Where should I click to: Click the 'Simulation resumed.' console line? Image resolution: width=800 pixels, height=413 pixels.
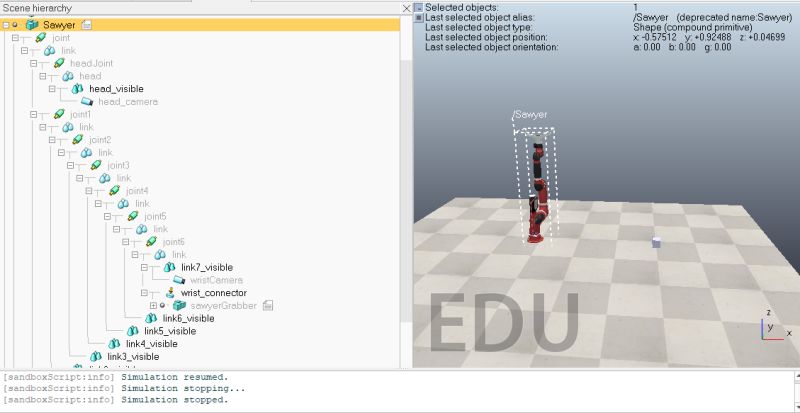point(175,377)
